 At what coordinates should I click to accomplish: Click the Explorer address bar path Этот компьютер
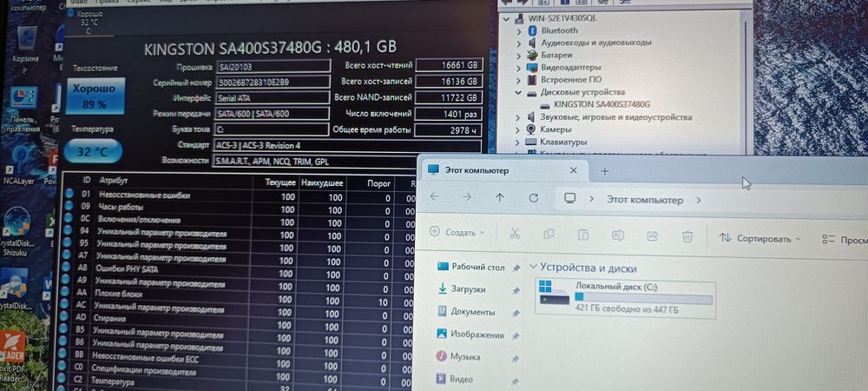(645, 200)
